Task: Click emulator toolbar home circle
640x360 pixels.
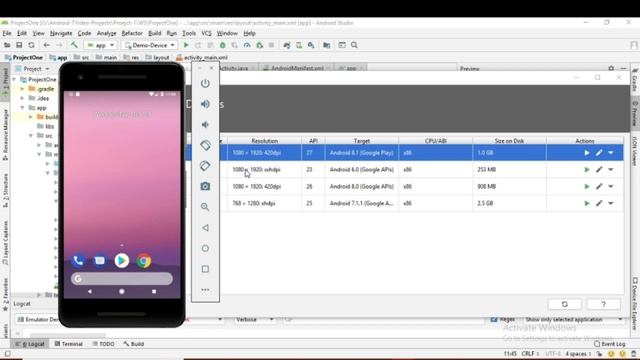Action: click(x=205, y=248)
